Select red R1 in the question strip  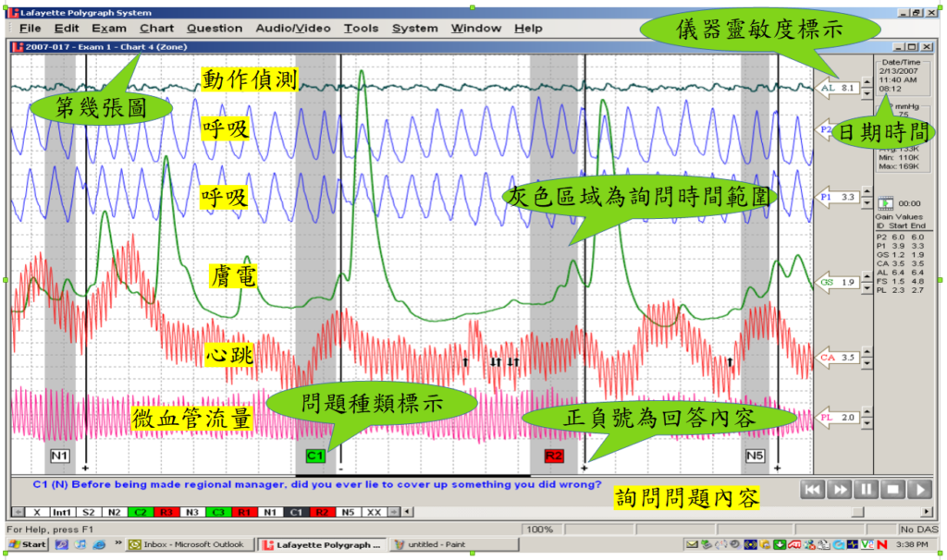pyautogui.click(x=244, y=512)
